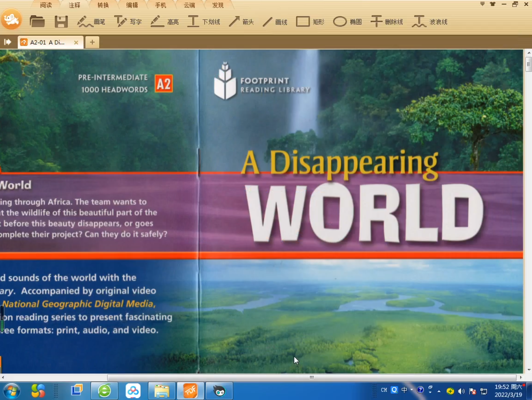Viewport: 532px width, 400px height.
Task: Open the Windows Start menu
Action: 11,391
